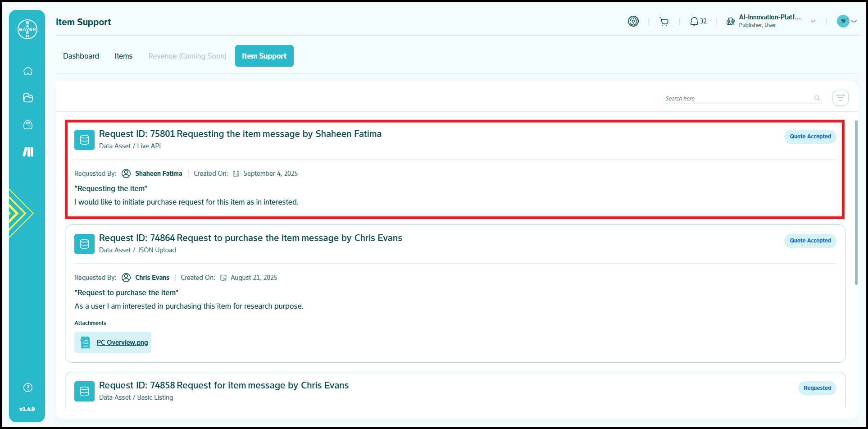Open the help question mark icon
The image size is (868, 429).
click(28, 388)
